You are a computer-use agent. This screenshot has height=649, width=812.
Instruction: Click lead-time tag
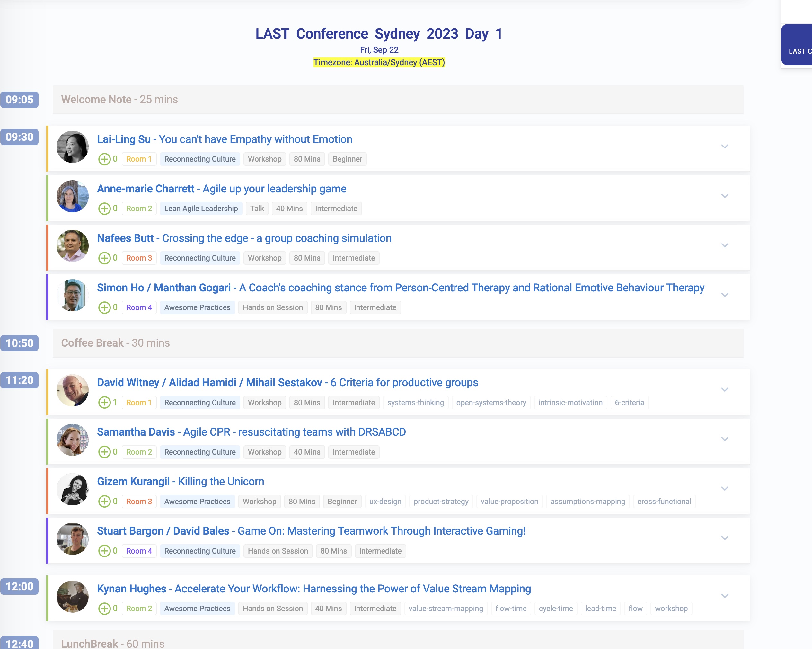coord(600,608)
